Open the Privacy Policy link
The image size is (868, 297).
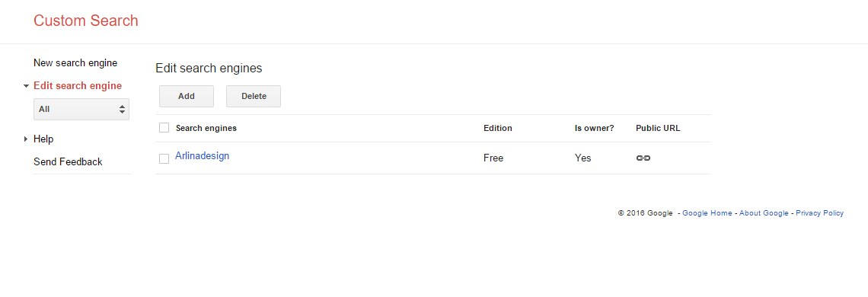click(x=820, y=212)
